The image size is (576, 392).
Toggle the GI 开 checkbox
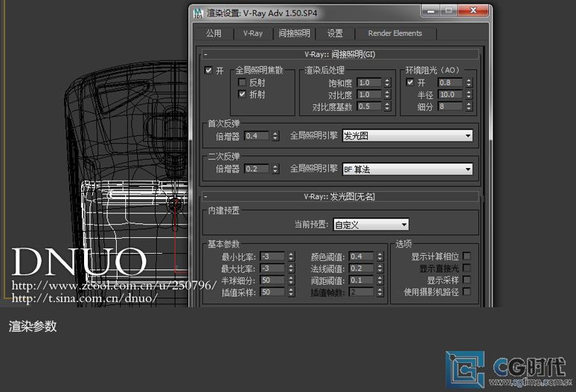point(208,70)
